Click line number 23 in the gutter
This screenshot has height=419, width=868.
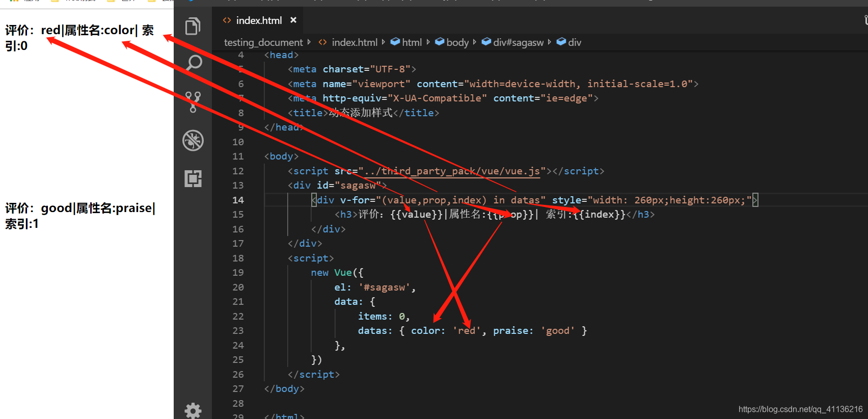(238, 330)
